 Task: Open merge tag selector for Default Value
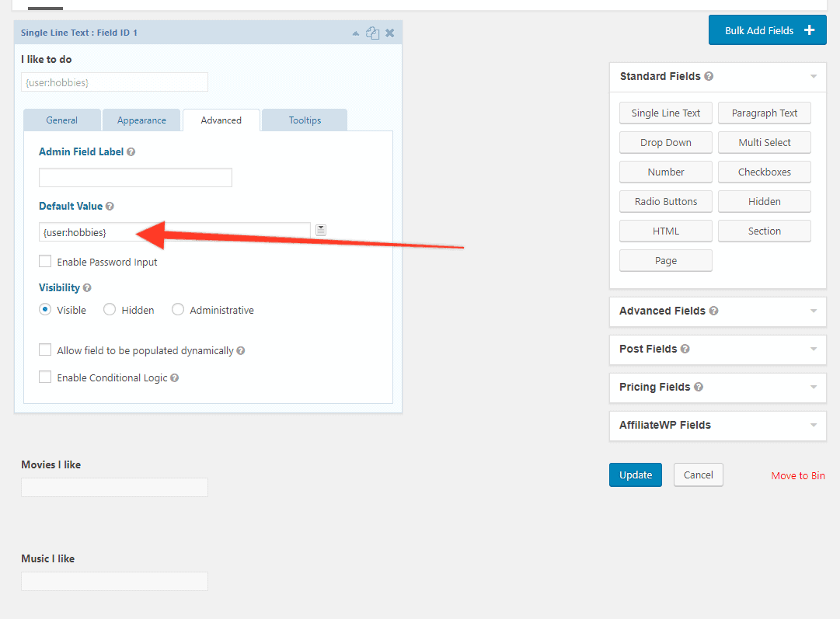[321, 230]
